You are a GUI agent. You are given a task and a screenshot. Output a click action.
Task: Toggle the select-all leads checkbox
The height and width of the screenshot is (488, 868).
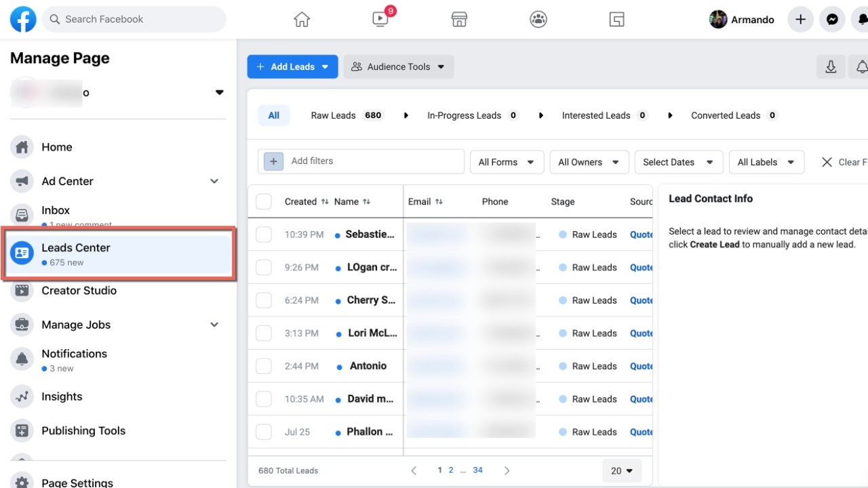coord(264,201)
